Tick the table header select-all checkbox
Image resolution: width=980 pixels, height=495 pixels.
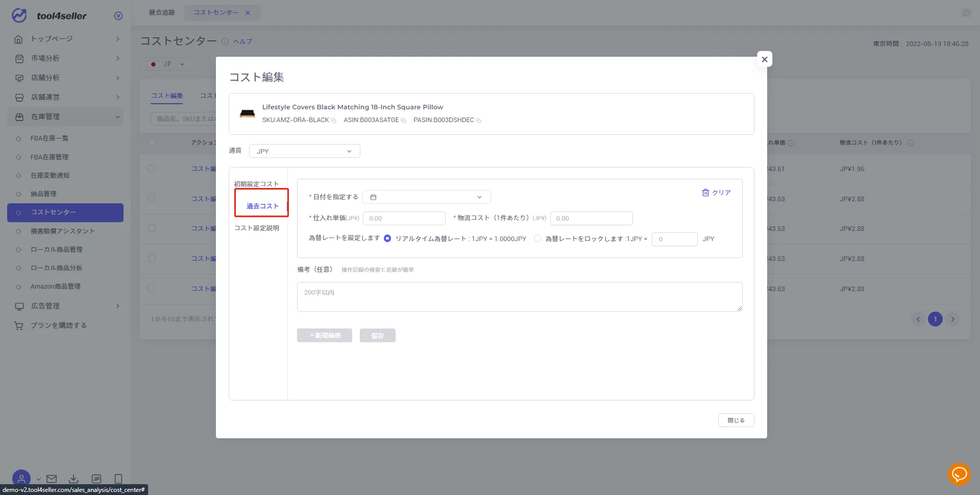tap(152, 143)
